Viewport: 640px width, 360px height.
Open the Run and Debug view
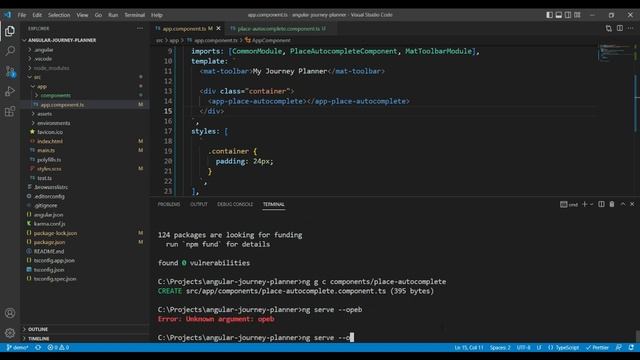pos(10,91)
